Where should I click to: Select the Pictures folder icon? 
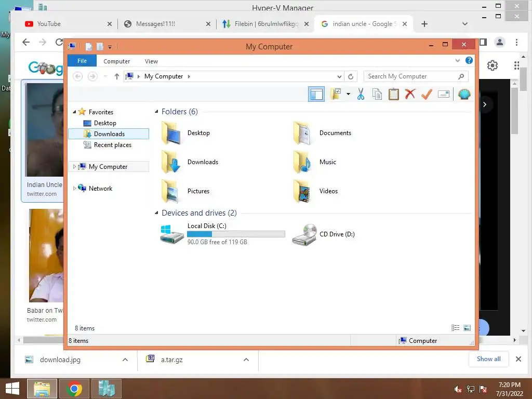(x=170, y=191)
